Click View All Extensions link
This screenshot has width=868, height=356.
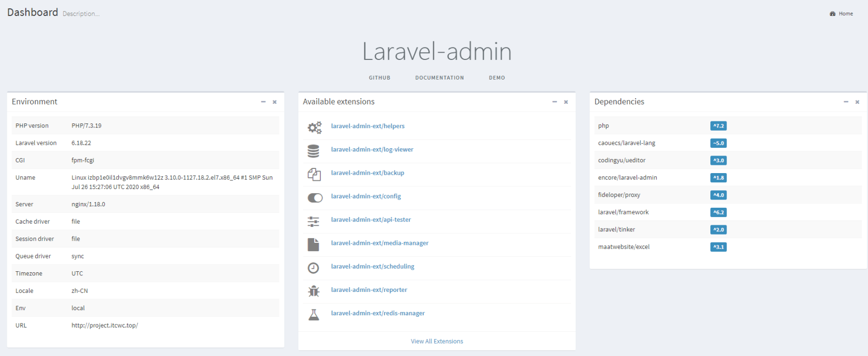tap(437, 342)
